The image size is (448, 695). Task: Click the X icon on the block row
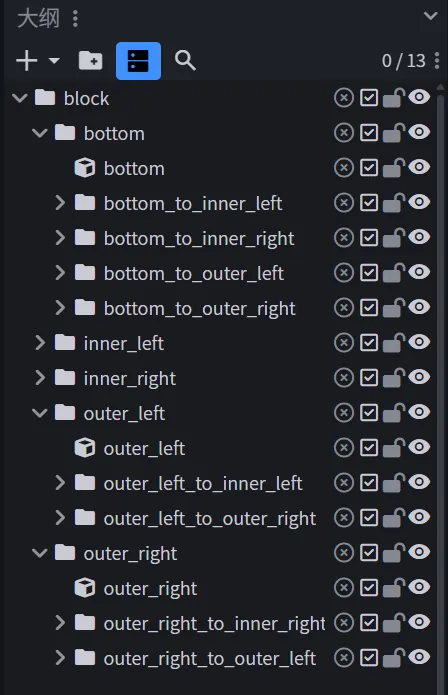[344, 98]
